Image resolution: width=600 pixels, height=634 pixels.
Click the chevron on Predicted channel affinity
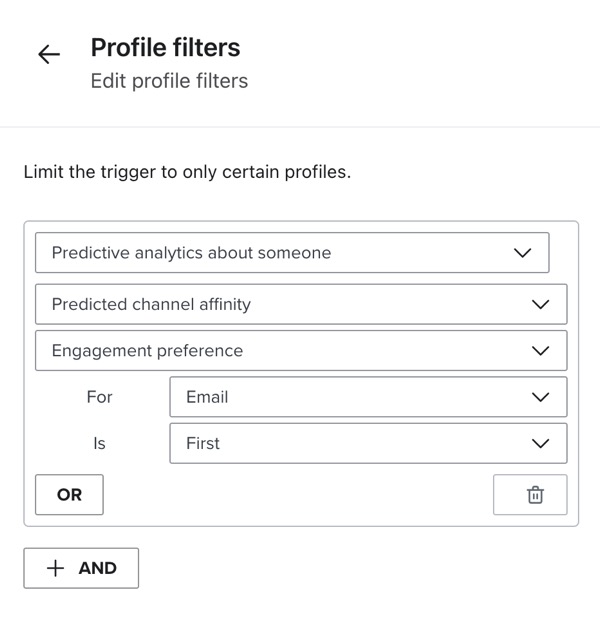pos(540,304)
